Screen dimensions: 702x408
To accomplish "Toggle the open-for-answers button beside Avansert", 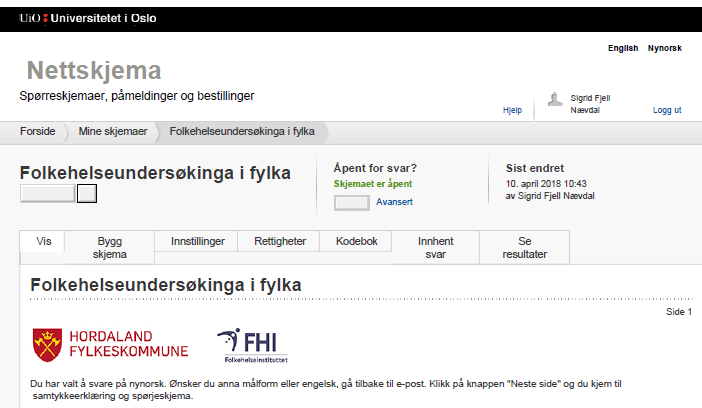I will (x=352, y=202).
